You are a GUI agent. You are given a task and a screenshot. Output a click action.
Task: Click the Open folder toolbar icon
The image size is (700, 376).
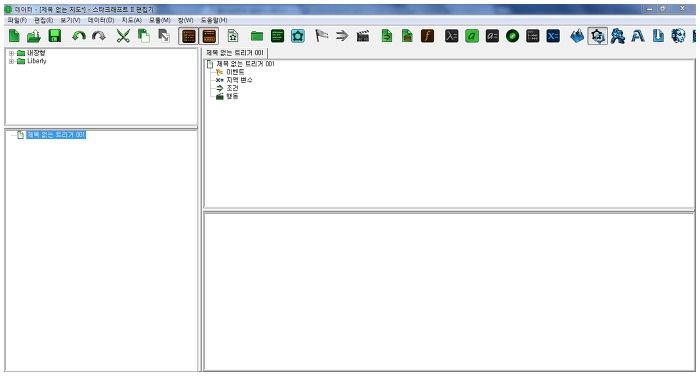[x=34, y=36]
